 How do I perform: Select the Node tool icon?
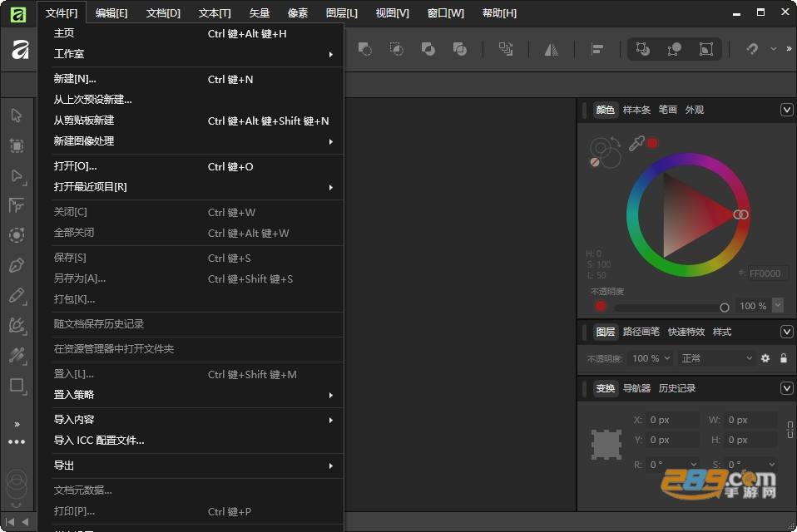coord(17,176)
